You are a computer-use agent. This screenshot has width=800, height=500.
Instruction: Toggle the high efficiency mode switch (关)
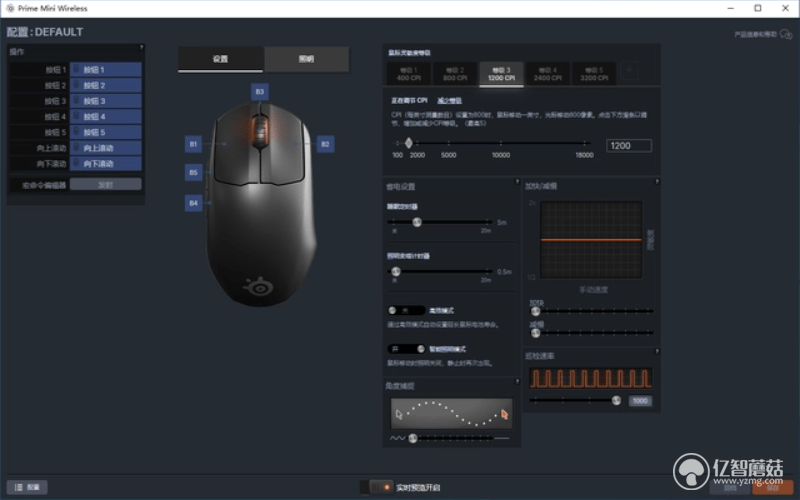[406, 310]
